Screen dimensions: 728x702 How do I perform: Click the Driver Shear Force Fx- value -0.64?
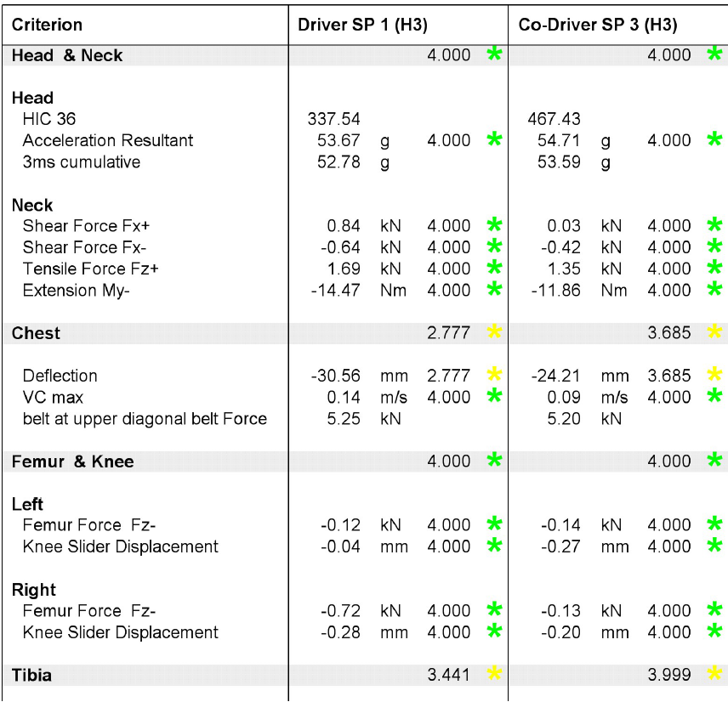pos(340,247)
